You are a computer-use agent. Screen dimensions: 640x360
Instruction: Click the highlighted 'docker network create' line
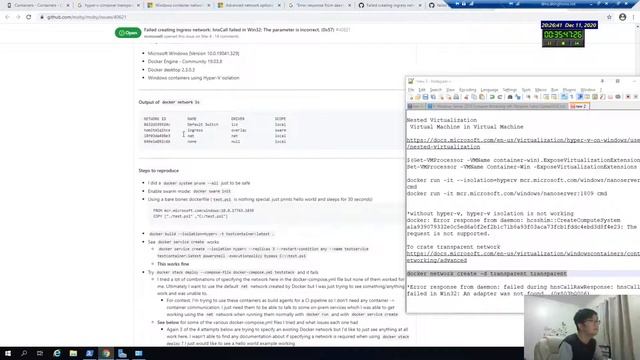coord(487,273)
